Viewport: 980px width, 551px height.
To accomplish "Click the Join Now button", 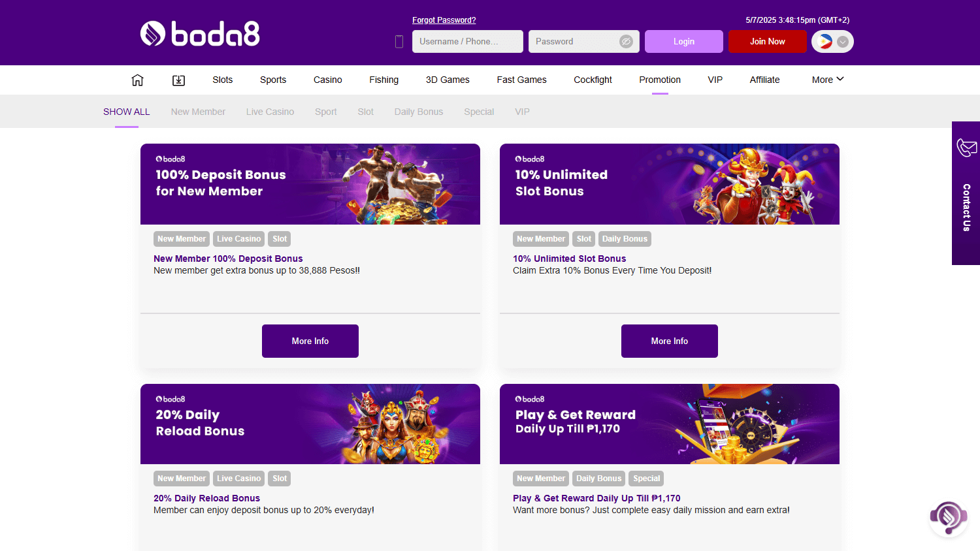I will tap(768, 41).
